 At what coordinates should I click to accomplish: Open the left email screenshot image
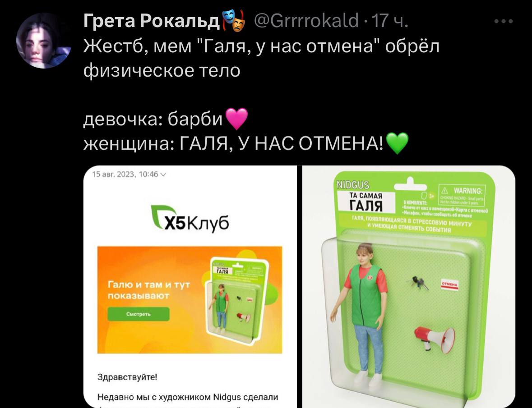[190, 287]
